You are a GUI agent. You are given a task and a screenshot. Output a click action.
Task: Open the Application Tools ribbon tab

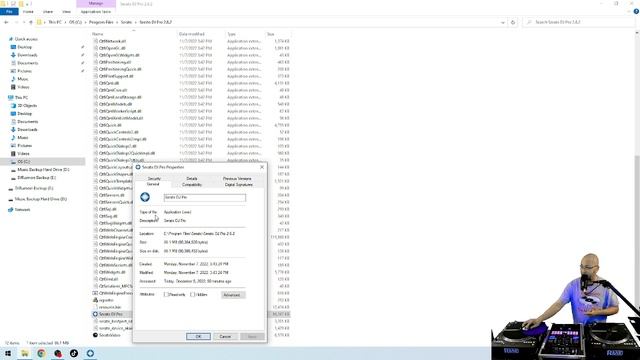click(x=96, y=11)
